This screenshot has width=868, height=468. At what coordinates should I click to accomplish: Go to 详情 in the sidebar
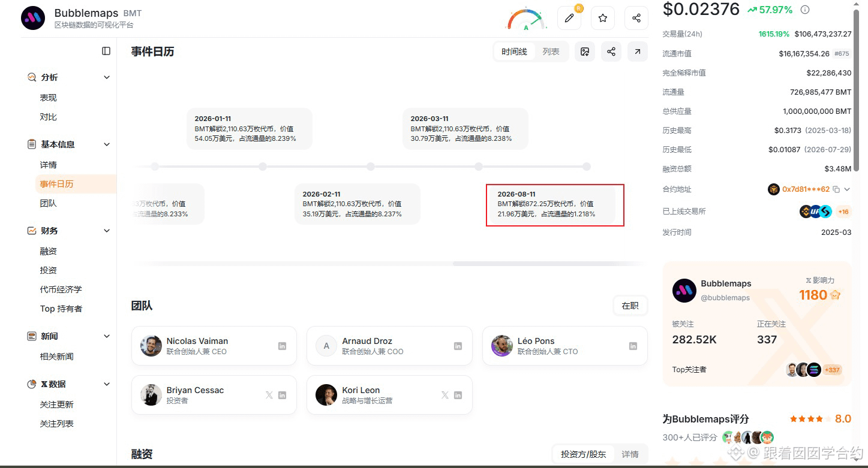pos(49,165)
